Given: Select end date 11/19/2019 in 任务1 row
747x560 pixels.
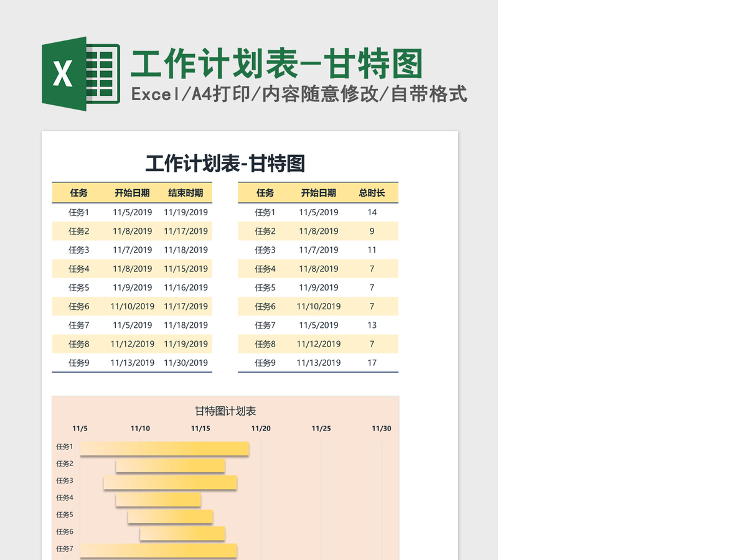Looking at the screenshot, I should tap(186, 212).
